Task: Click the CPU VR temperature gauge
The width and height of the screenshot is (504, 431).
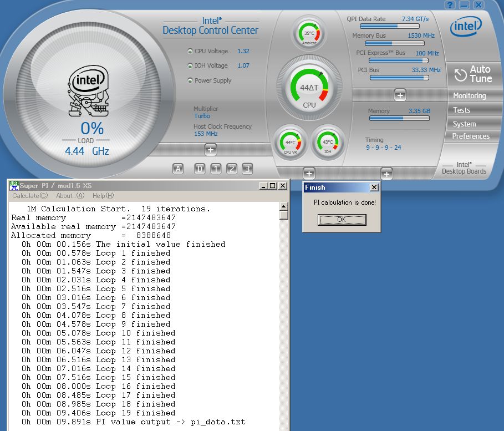Action: tap(291, 143)
